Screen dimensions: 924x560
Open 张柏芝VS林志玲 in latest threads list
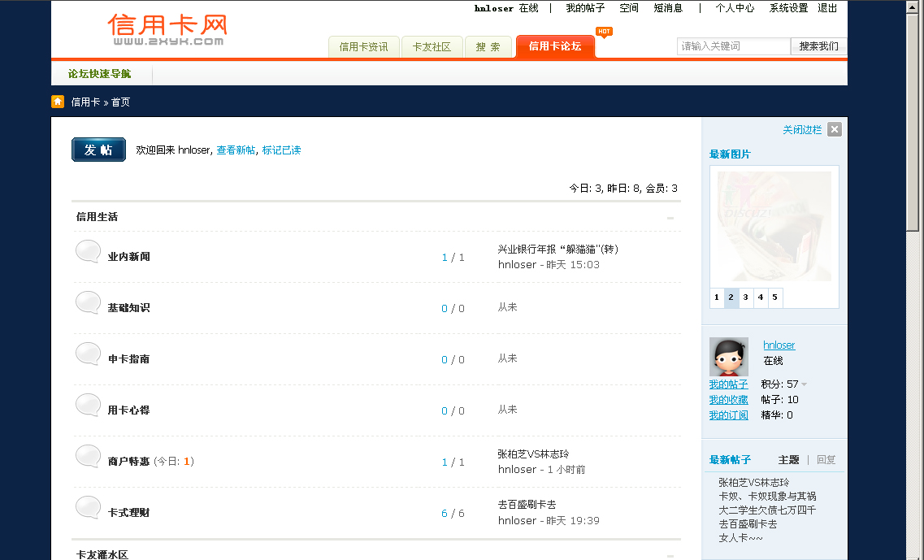coord(753,483)
